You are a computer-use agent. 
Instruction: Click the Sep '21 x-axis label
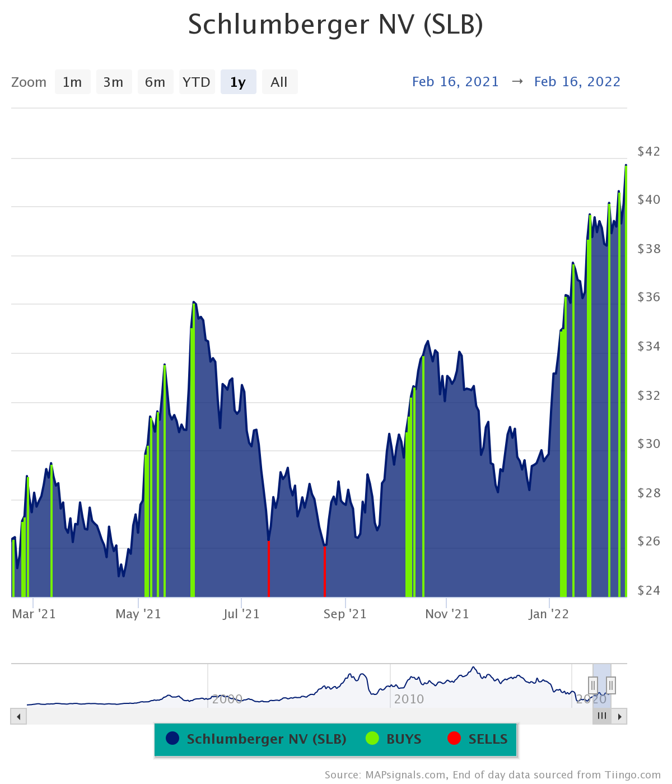[345, 614]
